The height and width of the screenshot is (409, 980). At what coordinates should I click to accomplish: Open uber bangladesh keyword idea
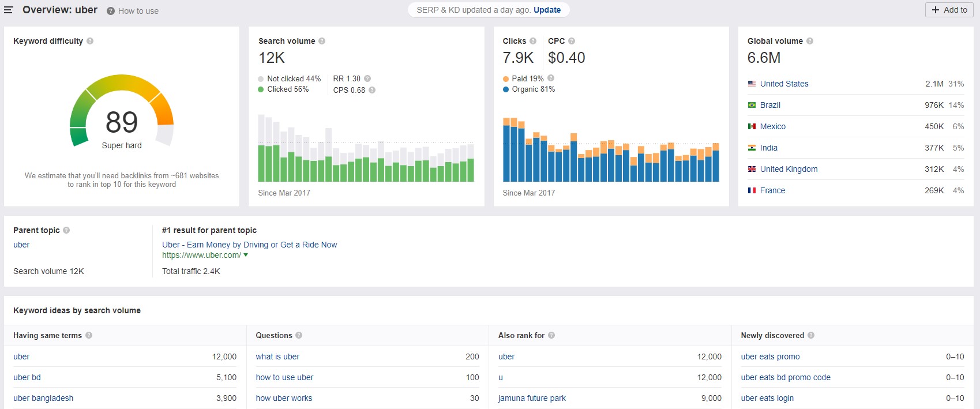(43, 398)
